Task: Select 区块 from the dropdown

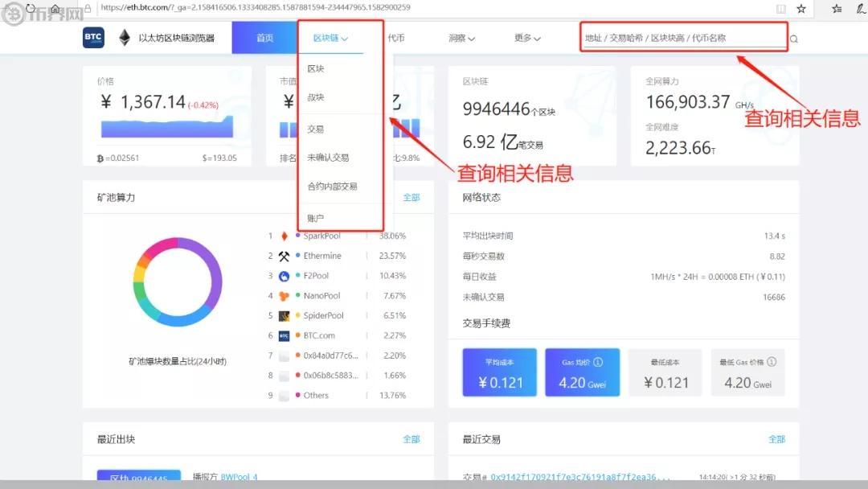Action: pos(316,68)
